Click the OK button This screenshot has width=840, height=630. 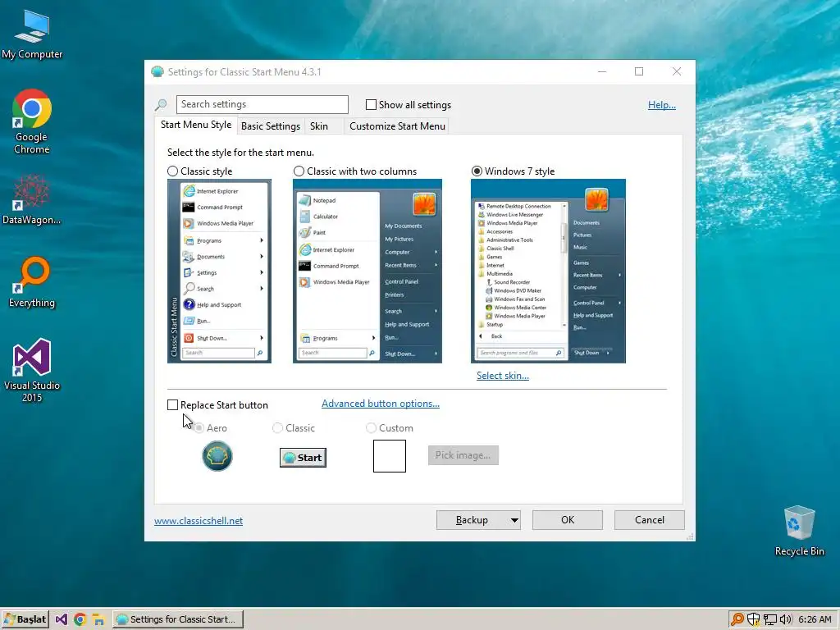[568, 520]
